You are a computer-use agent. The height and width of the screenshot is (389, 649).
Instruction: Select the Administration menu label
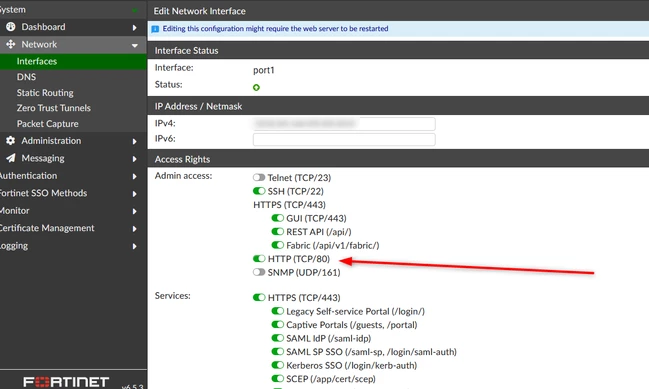click(x=51, y=141)
